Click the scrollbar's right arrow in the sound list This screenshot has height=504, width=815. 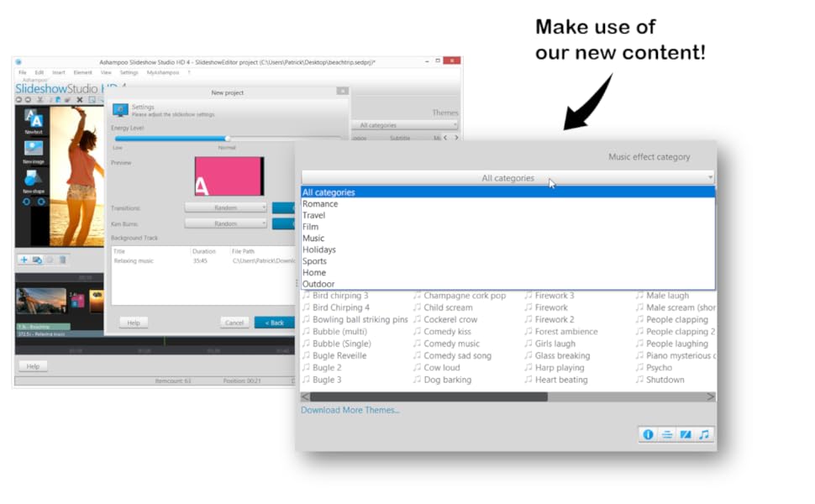pos(710,397)
